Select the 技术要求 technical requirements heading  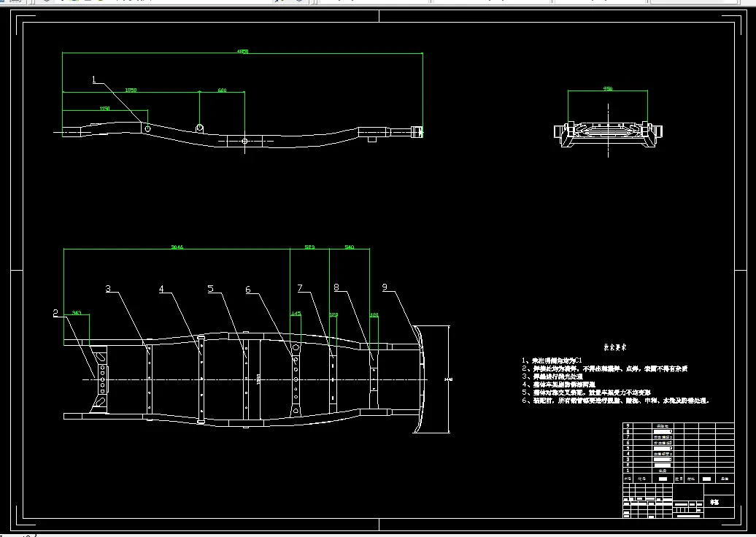coord(614,347)
